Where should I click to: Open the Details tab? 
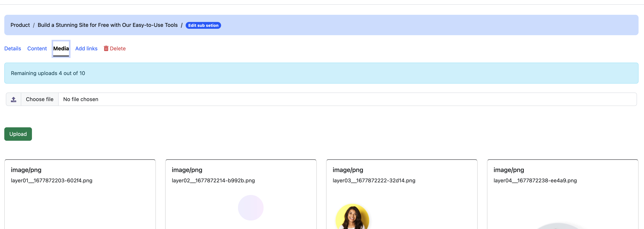tap(12, 48)
